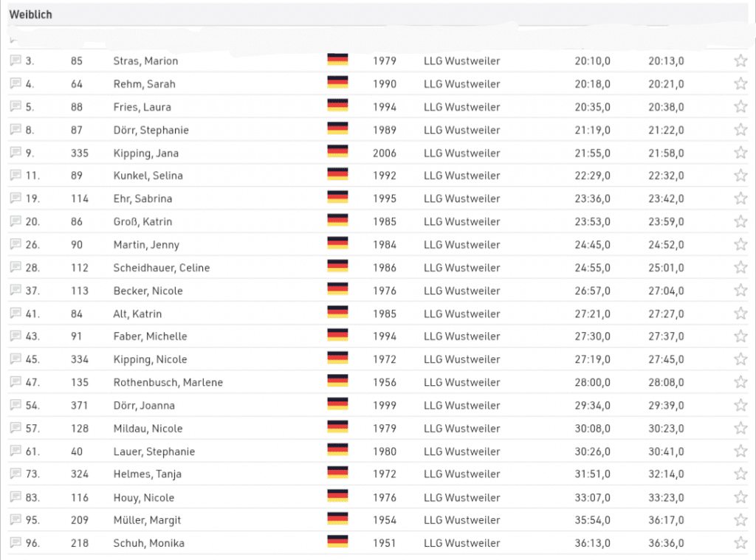Click the name Scheidhauer, Celine
756x560 pixels.
click(161, 268)
